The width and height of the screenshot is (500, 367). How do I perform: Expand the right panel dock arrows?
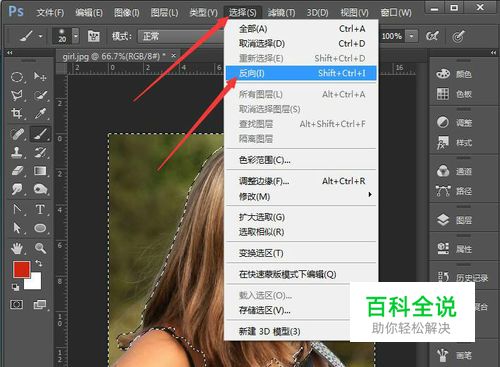[493, 53]
